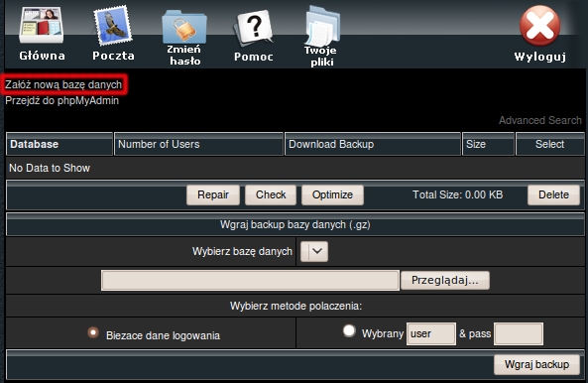
Task: Open the Twoje pliki documents icon
Action: coord(321,26)
